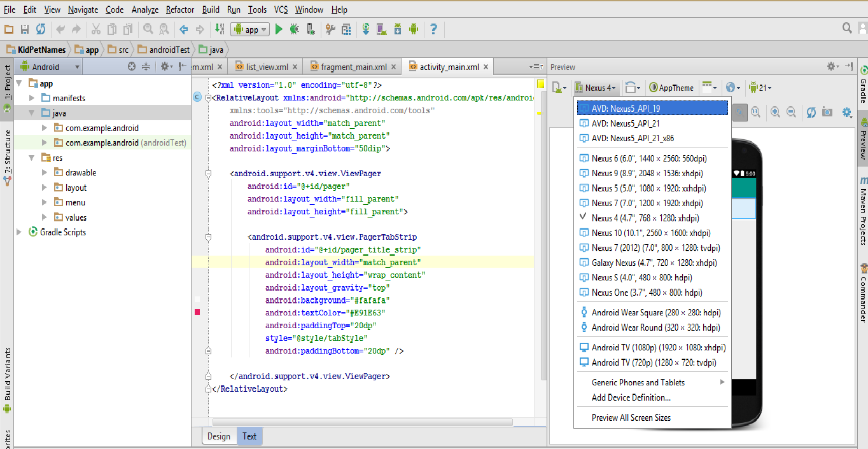Click Collapse All icon in Project panel
Viewport: 868px width, 449px height.
click(146, 66)
